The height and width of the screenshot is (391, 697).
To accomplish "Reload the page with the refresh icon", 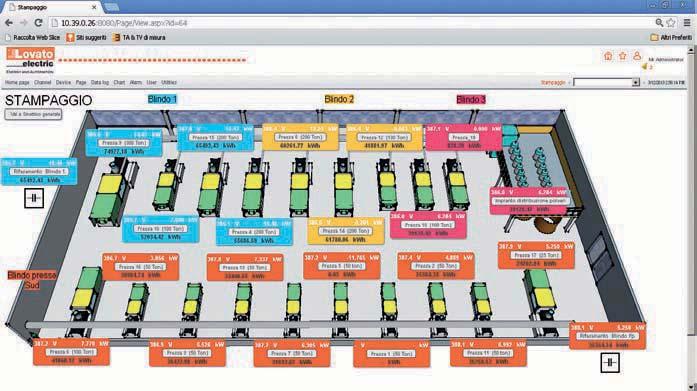I will point(38,23).
